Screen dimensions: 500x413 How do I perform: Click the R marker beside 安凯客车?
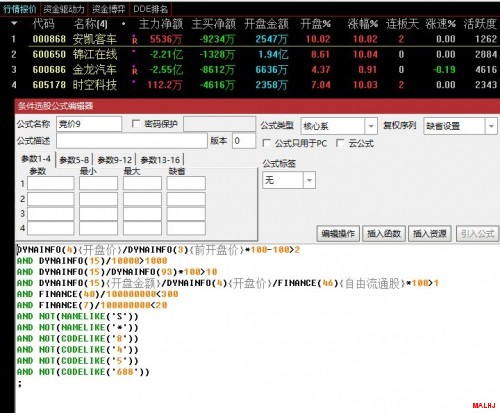135,41
